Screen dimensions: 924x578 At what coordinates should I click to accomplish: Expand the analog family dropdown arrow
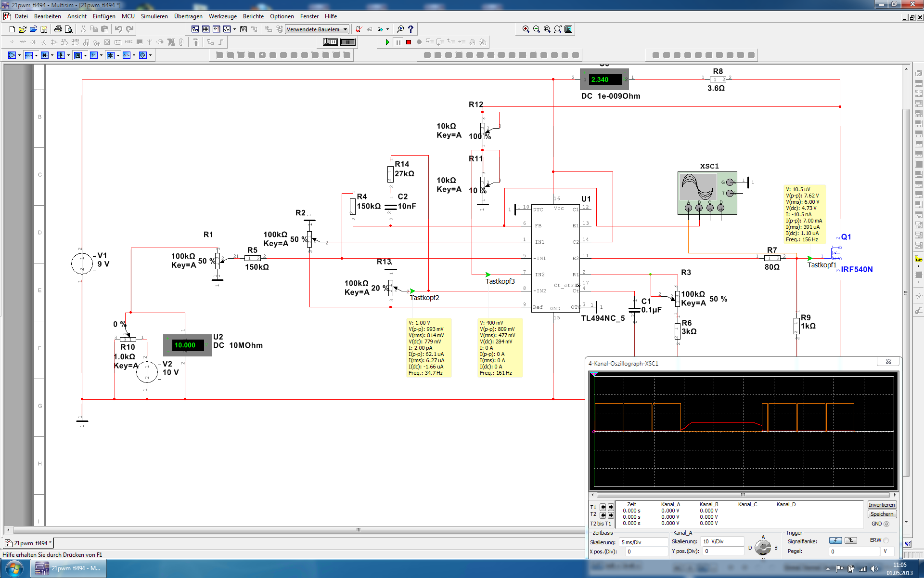pos(19,55)
